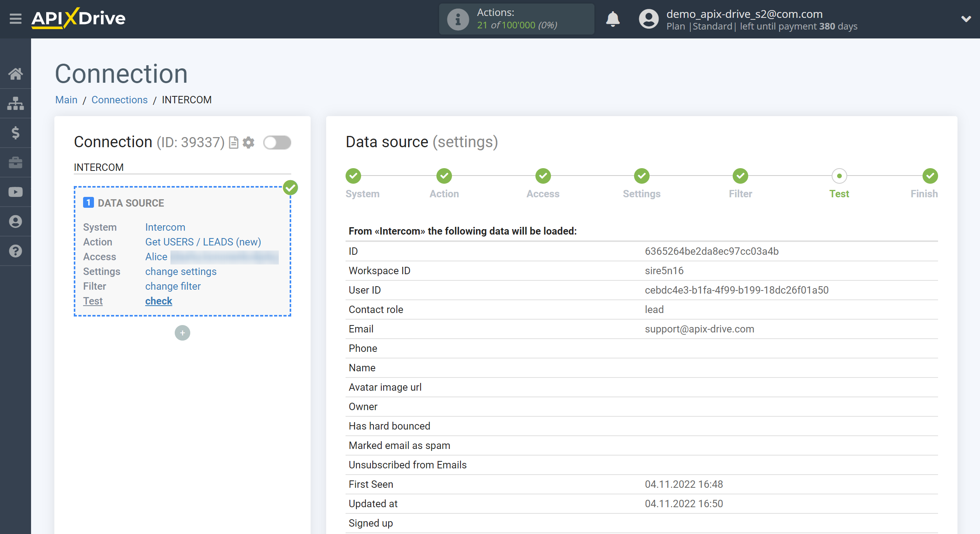Open the notifications bell
Image resolution: width=980 pixels, height=534 pixels.
(x=613, y=19)
